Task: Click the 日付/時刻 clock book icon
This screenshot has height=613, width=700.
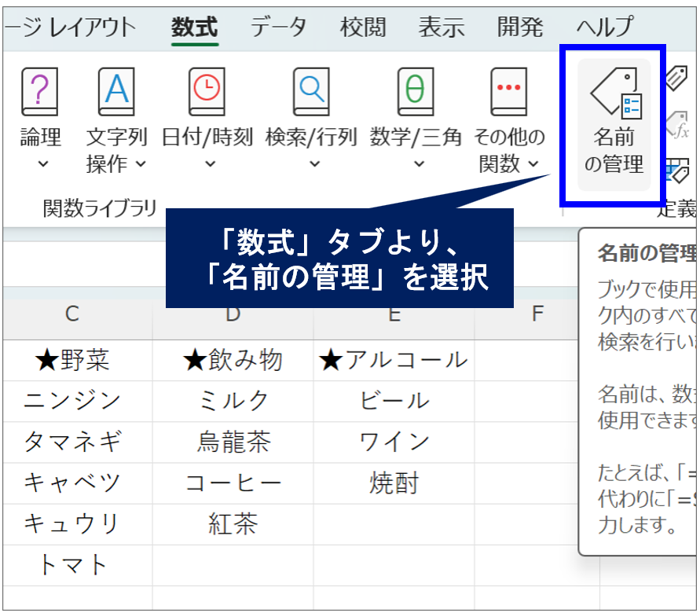Action: (x=207, y=92)
